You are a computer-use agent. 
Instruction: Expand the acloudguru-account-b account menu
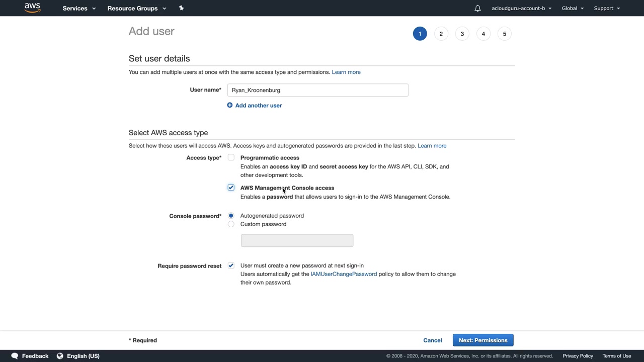(521, 8)
